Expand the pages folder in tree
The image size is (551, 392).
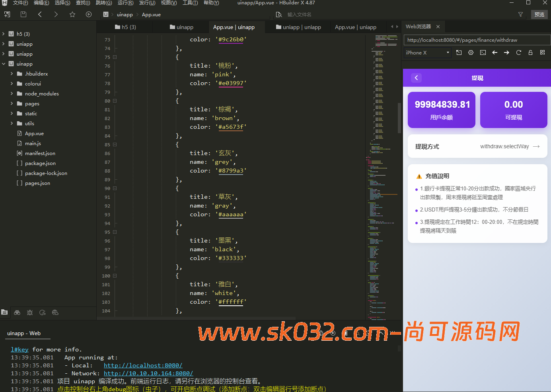(x=12, y=104)
